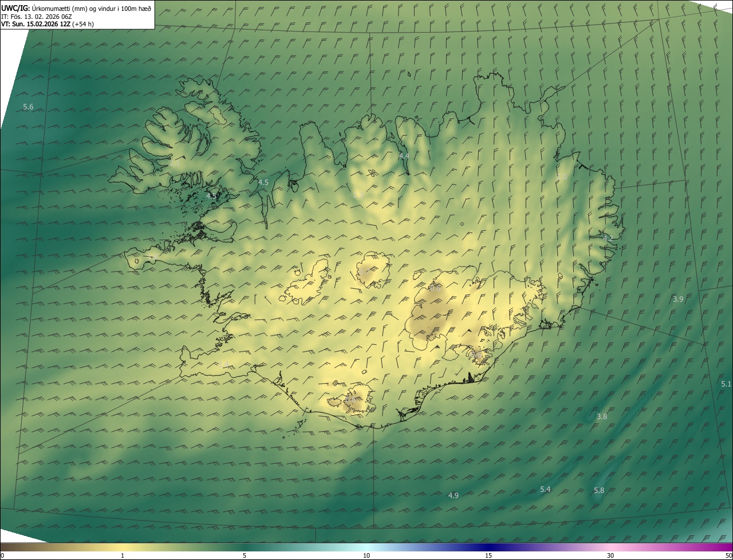This screenshot has width=733, height=560.
Task: Click the 'VT: Sun. 15.02.2026 12Z' line
Action: pyautogui.click(x=48, y=24)
